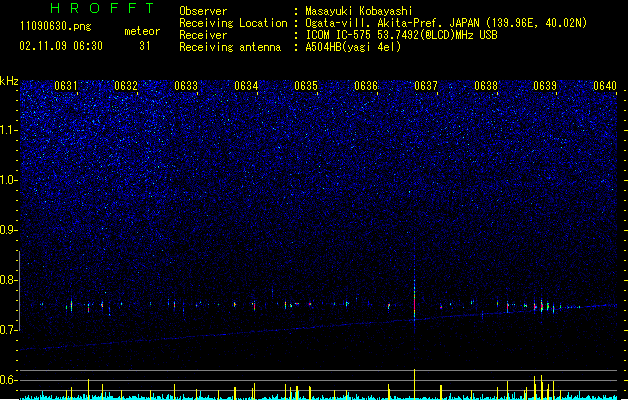Click the kHz axis unit label
629x400 pixels.
pyautogui.click(x=9, y=81)
